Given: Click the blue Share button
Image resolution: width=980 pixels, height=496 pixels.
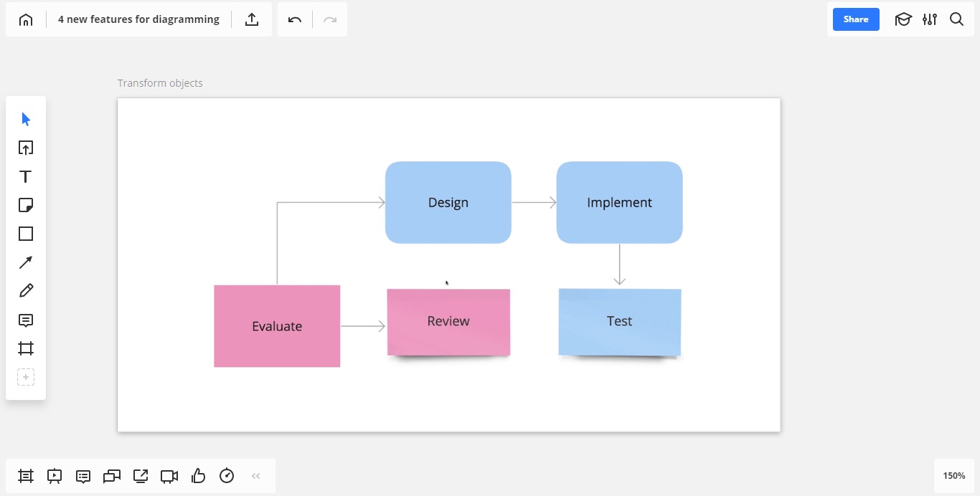Looking at the screenshot, I should [x=856, y=19].
